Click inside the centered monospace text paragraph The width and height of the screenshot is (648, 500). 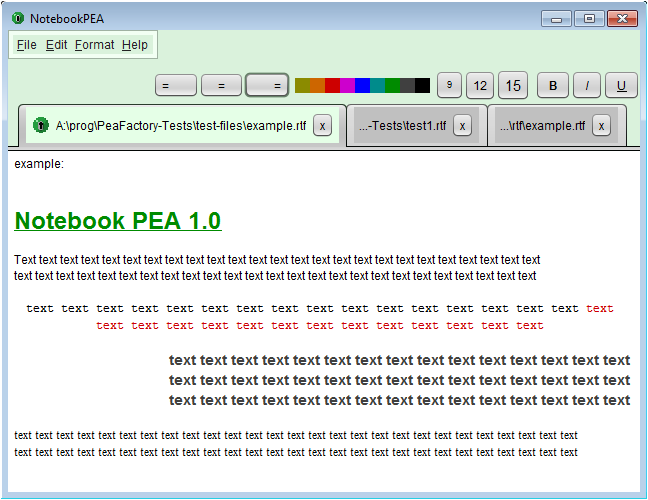click(x=320, y=317)
